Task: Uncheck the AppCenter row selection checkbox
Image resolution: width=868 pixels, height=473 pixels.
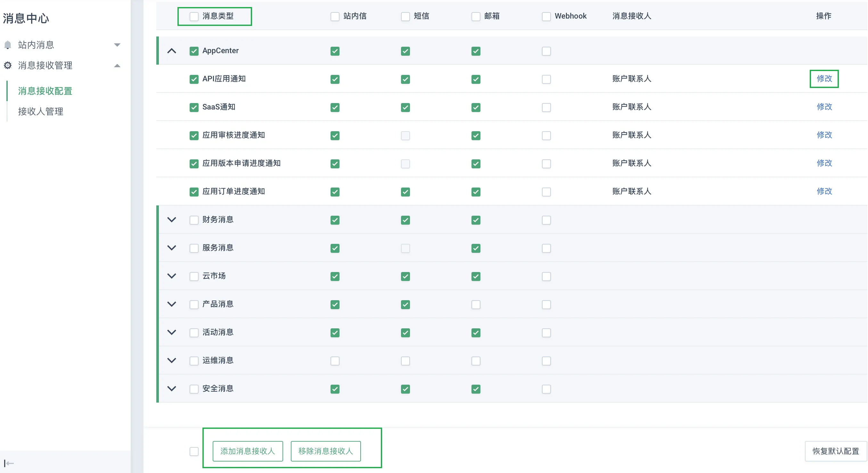Action: click(194, 51)
